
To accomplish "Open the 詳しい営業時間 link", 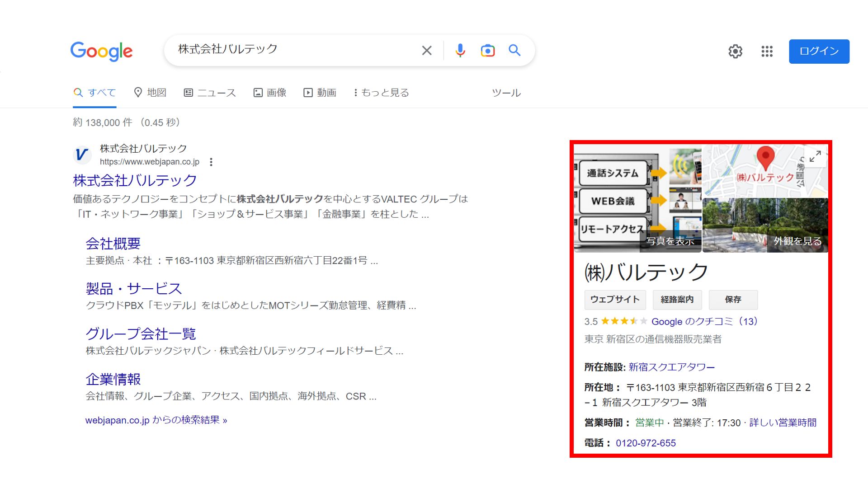I will click(783, 423).
